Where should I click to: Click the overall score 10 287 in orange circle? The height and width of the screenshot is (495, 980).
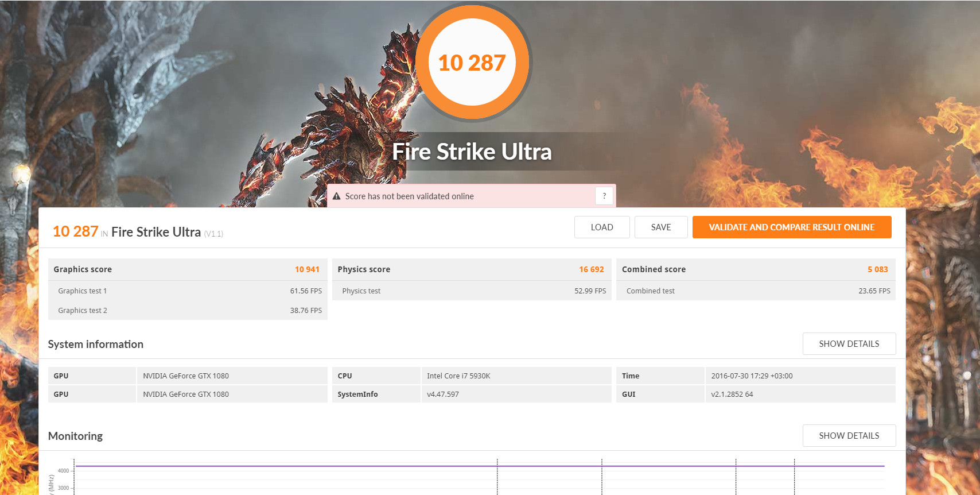pos(472,63)
